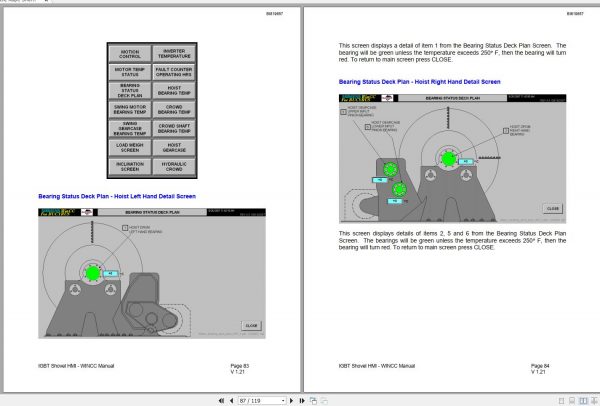Click 'BEARING STATUS DECK PLAN' title on left screen image
The height and width of the screenshot is (406, 600).
[152, 212]
